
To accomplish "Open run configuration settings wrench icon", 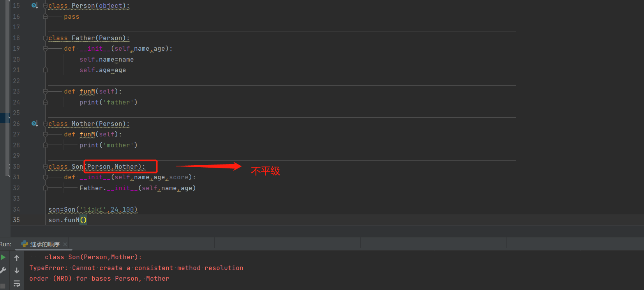I will pyautogui.click(x=3, y=270).
